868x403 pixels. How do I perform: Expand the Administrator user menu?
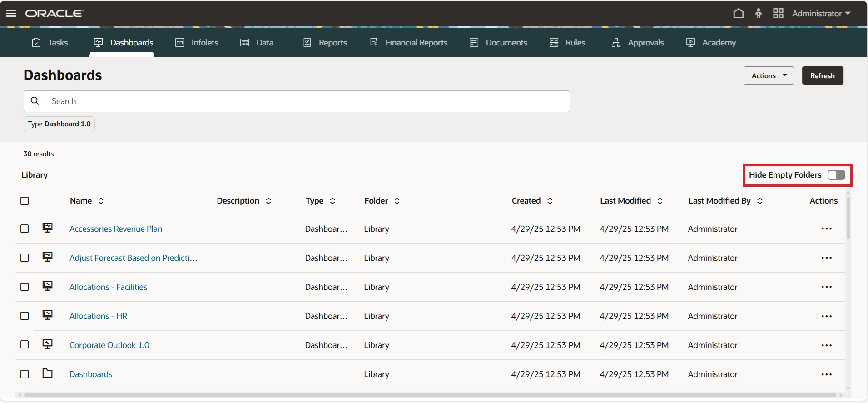pyautogui.click(x=821, y=13)
